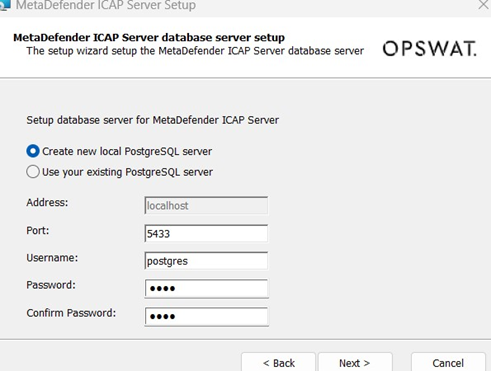
Task: Click the Create new local PostgreSQL server label
Action: click(x=127, y=151)
